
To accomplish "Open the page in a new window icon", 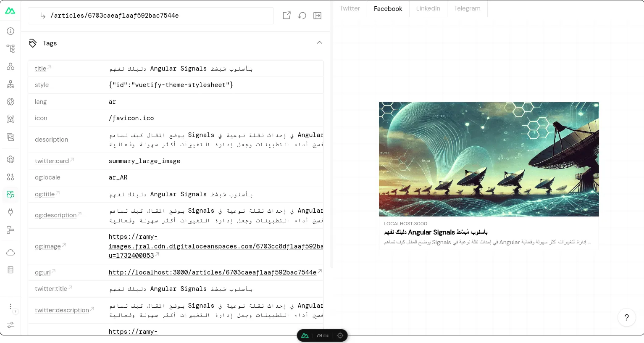I will pos(287,16).
